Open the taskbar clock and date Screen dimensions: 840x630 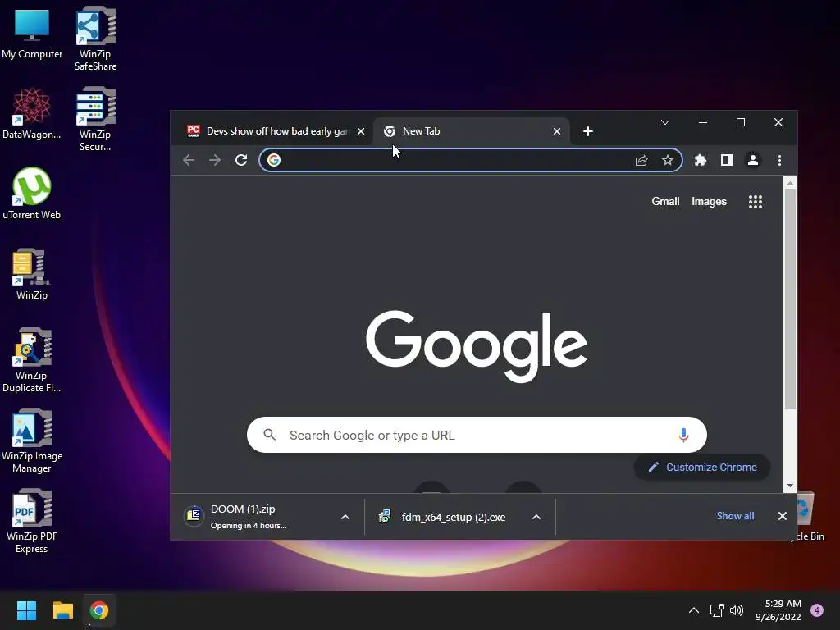(x=778, y=610)
